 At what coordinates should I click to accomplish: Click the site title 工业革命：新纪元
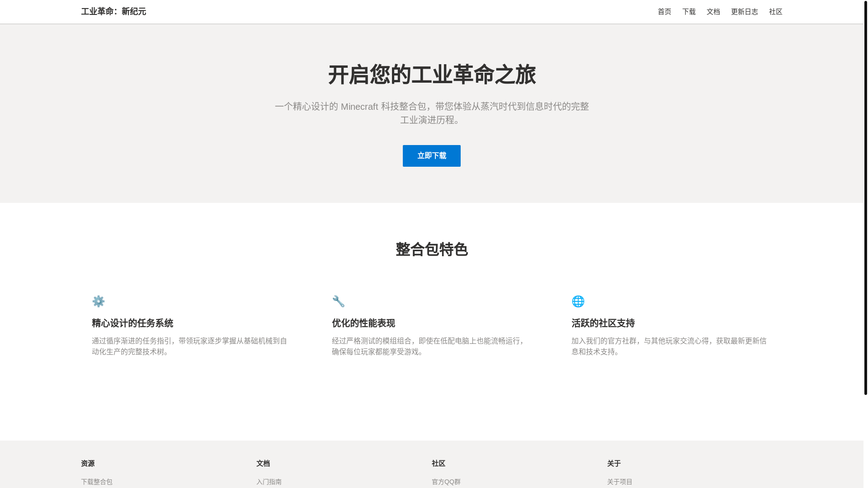113,12
